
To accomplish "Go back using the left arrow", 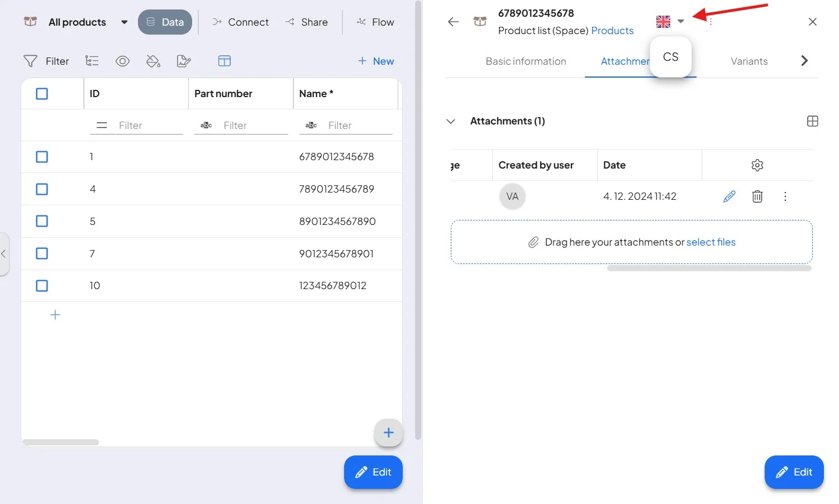I will tap(453, 22).
